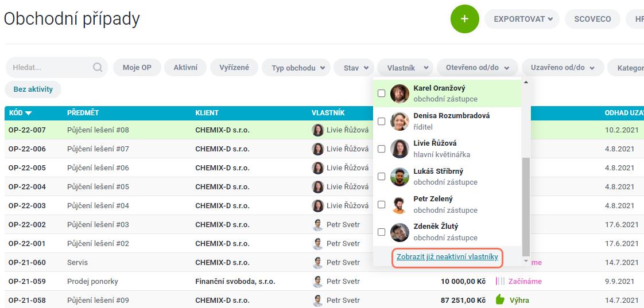The height and width of the screenshot is (308, 644).
Task: Click owner avatar in row OP-22-006
Action: [317, 149]
